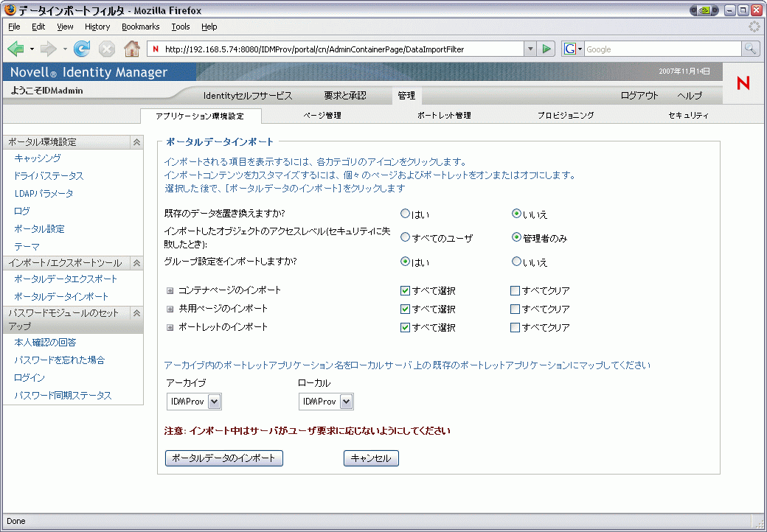Click the browser Forward arrow button
Screen dimensions: 767x532
tap(49, 49)
